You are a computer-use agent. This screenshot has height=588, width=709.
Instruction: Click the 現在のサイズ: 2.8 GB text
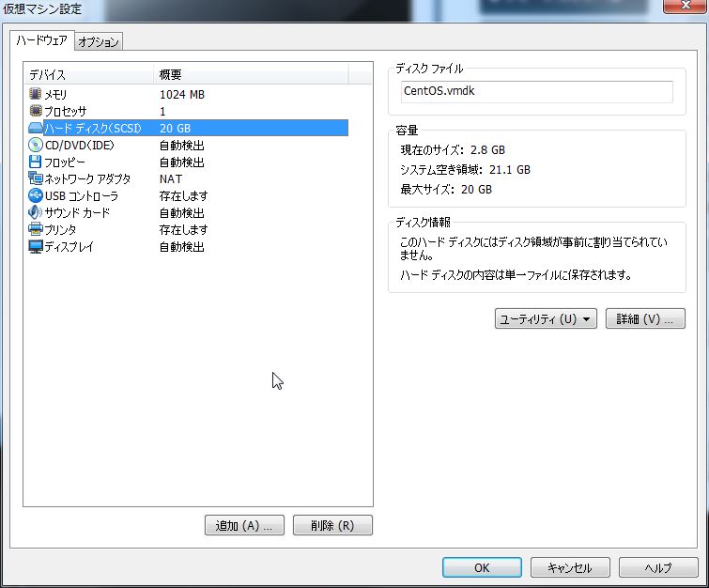click(453, 149)
